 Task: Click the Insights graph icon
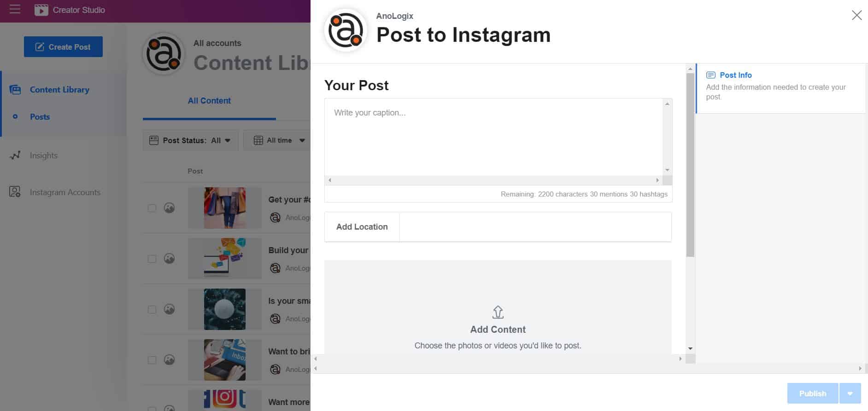click(15, 156)
